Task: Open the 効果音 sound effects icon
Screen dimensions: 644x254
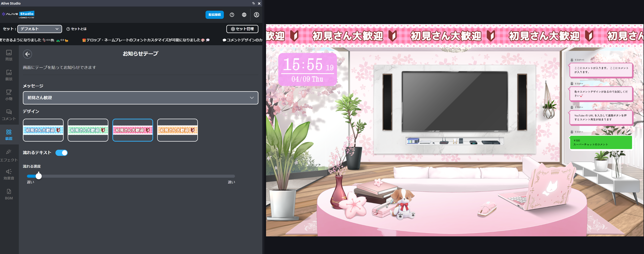Action: tap(9, 174)
